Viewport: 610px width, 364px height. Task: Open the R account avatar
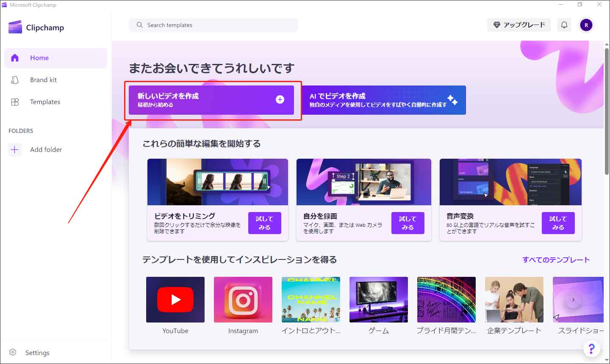[x=586, y=25]
